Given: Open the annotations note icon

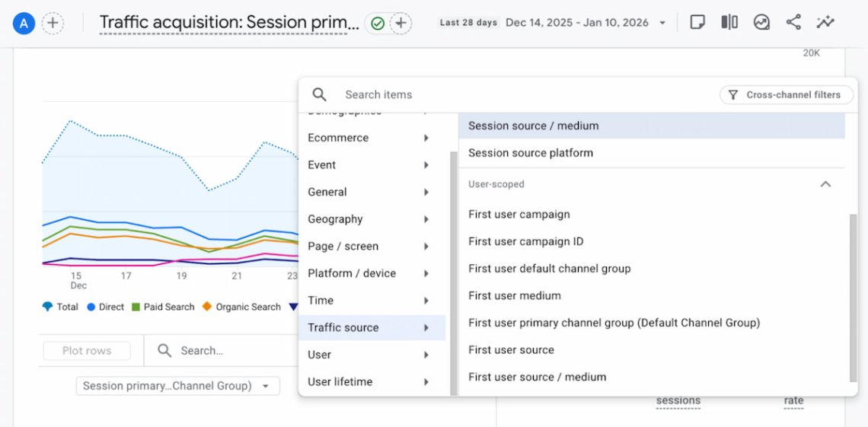Looking at the screenshot, I should pyautogui.click(x=697, y=22).
